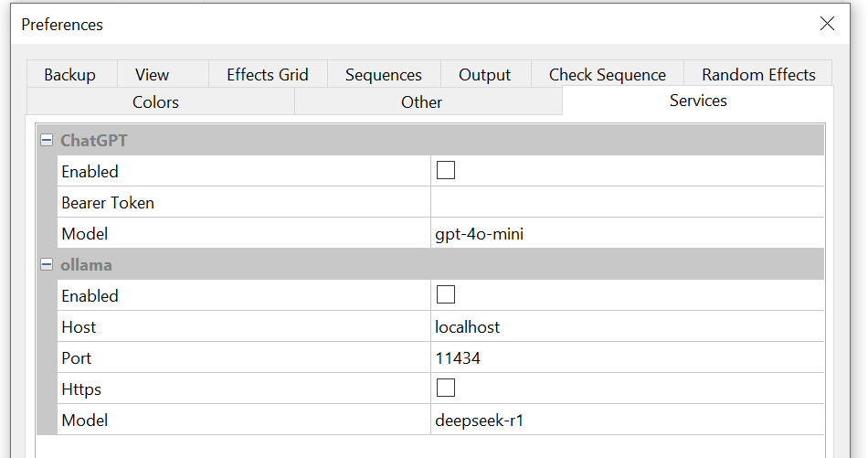Image resolution: width=868 pixels, height=458 pixels.
Task: Edit the gpt-4o-mini model value
Action: (627, 234)
